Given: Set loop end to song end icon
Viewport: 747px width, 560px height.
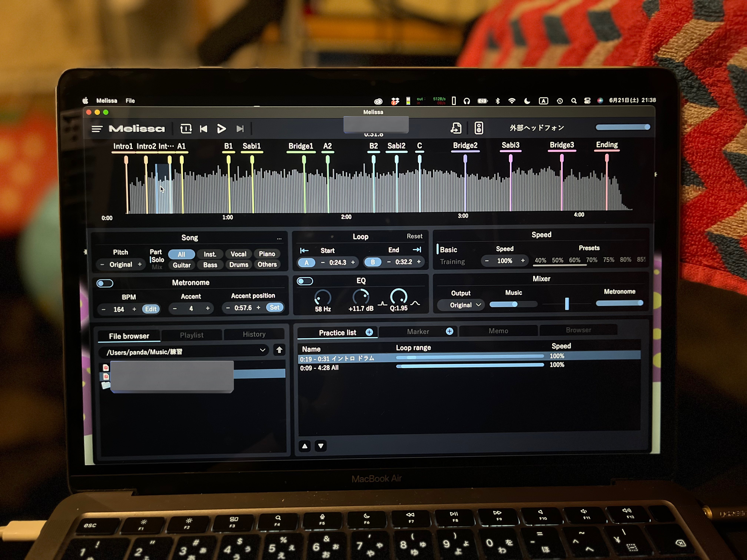Looking at the screenshot, I should tap(417, 250).
